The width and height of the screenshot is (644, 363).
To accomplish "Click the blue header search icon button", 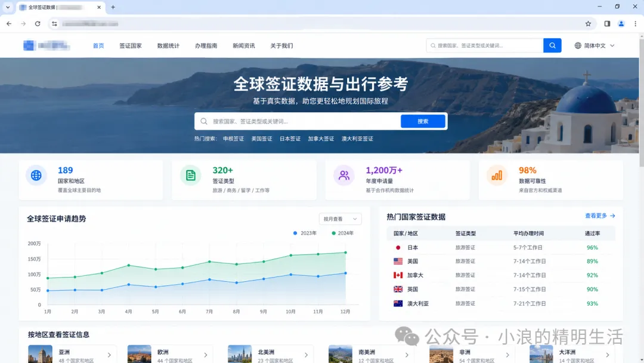I will pyautogui.click(x=552, y=45).
